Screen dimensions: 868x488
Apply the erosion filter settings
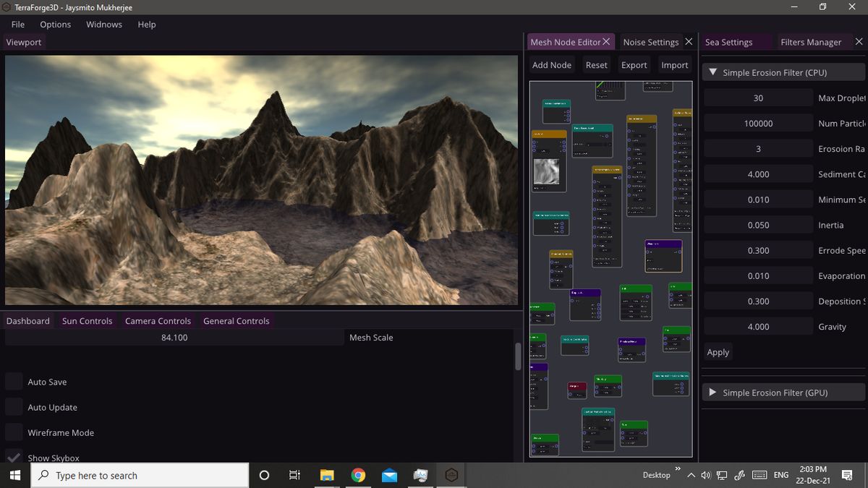click(718, 352)
